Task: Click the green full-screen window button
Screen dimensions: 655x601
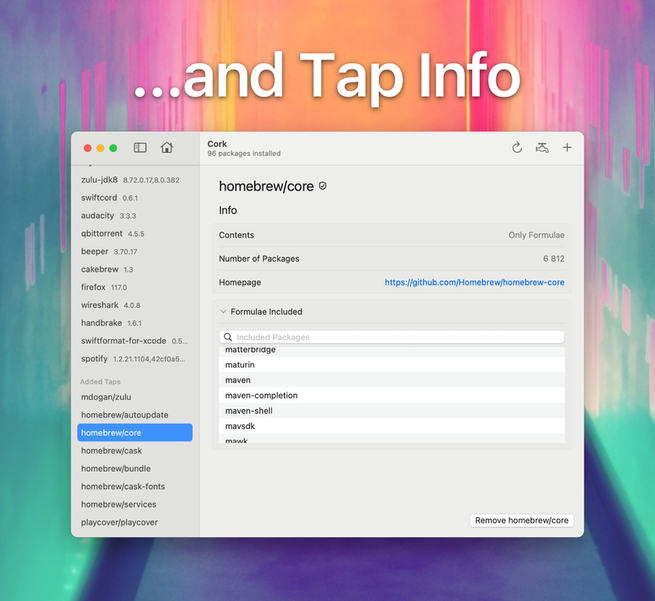Action: point(113,148)
